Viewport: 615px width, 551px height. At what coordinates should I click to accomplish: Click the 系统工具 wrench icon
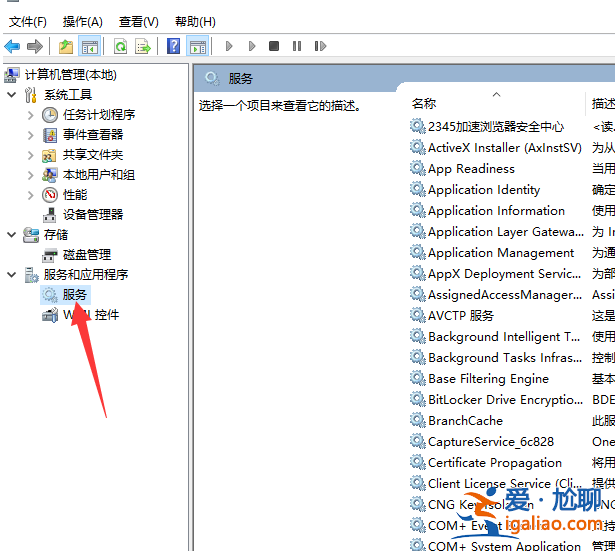(x=31, y=95)
